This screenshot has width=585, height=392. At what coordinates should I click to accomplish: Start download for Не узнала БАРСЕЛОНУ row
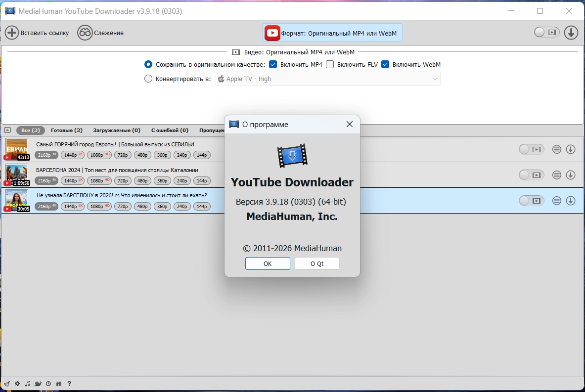pos(571,201)
